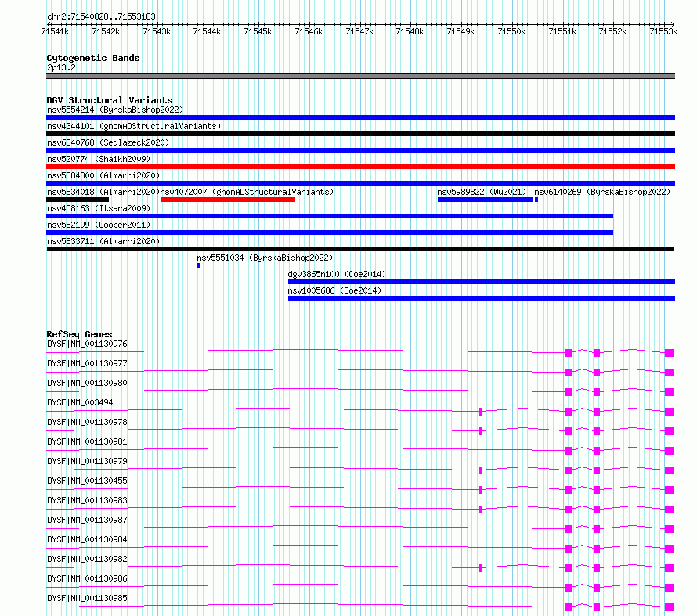Select the gray 2p13.2 cytogenetic band bar

(x=360, y=76)
